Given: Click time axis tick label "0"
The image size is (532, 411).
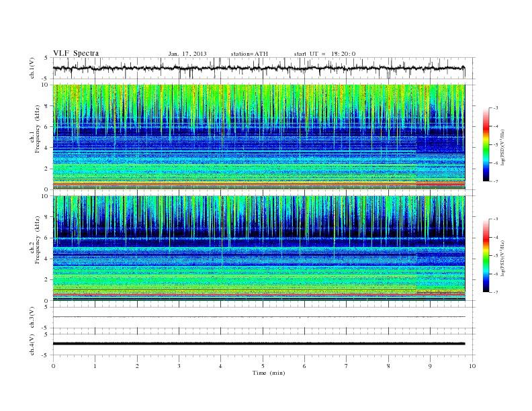Looking at the screenshot, I should [x=53, y=366].
